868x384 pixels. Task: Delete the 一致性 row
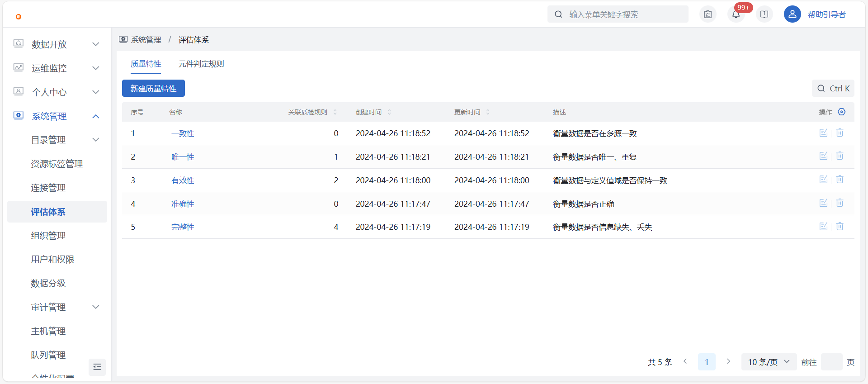[x=840, y=133]
